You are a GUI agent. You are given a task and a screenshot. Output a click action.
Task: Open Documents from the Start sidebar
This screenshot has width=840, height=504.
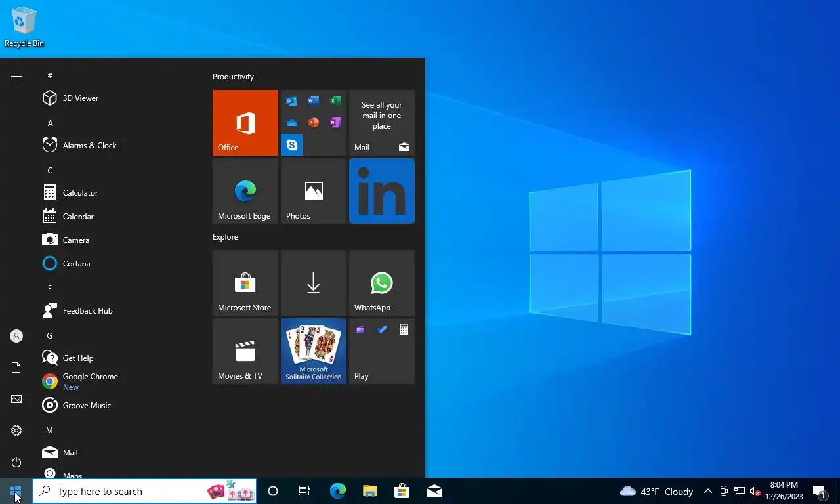[x=16, y=367]
